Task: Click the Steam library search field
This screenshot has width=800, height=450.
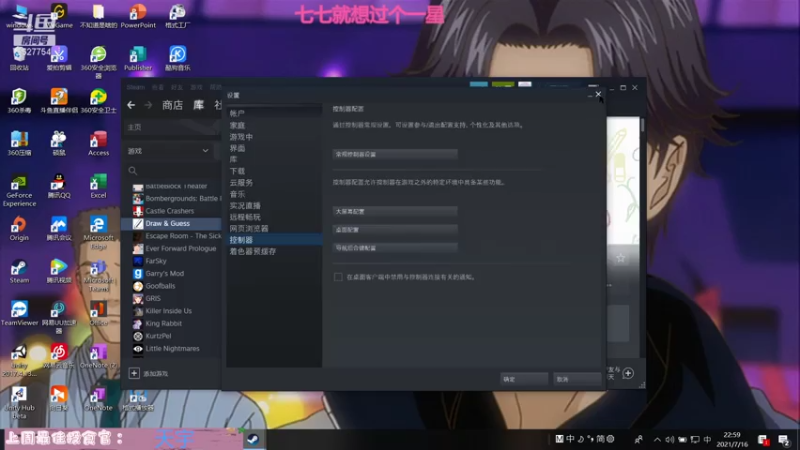Action: tap(173, 170)
